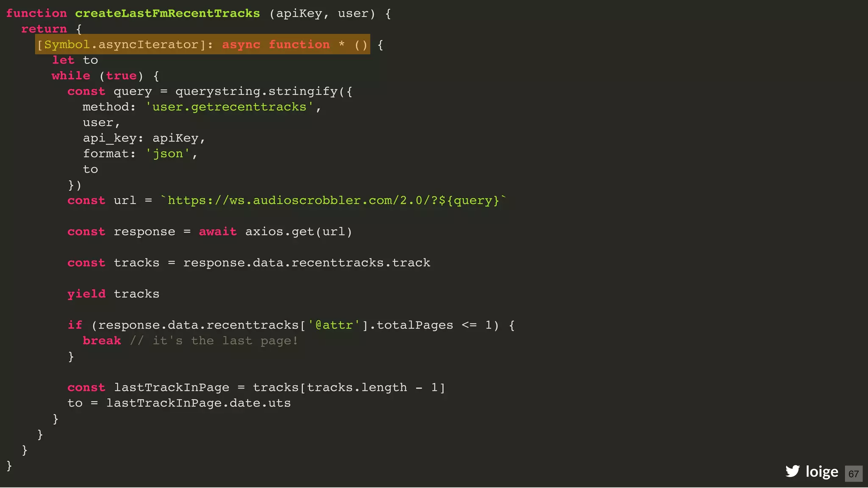868x488 pixels.
Task: Click the audioscrobbler URL template string
Action: [333, 200]
